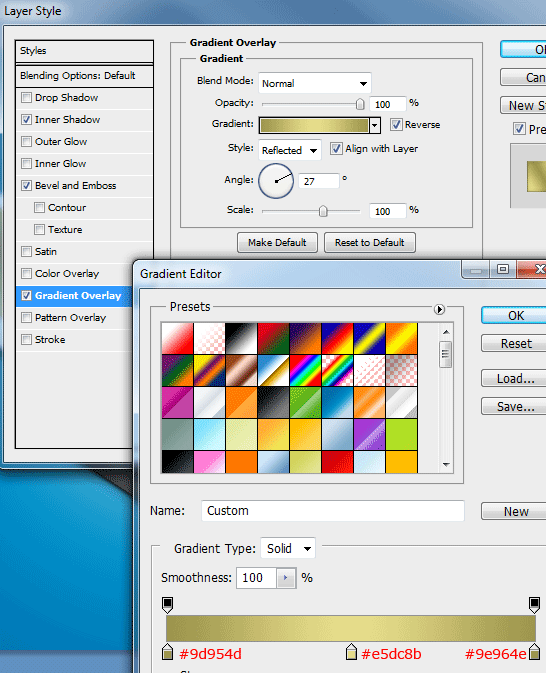Click Reset to Default button
This screenshot has width=546, height=673.
pos(370,243)
